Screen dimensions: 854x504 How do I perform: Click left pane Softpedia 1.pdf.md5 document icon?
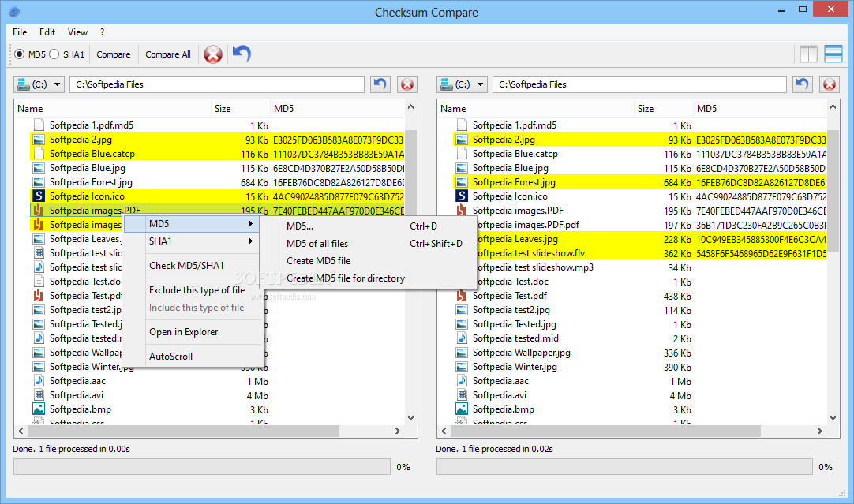pos(38,125)
